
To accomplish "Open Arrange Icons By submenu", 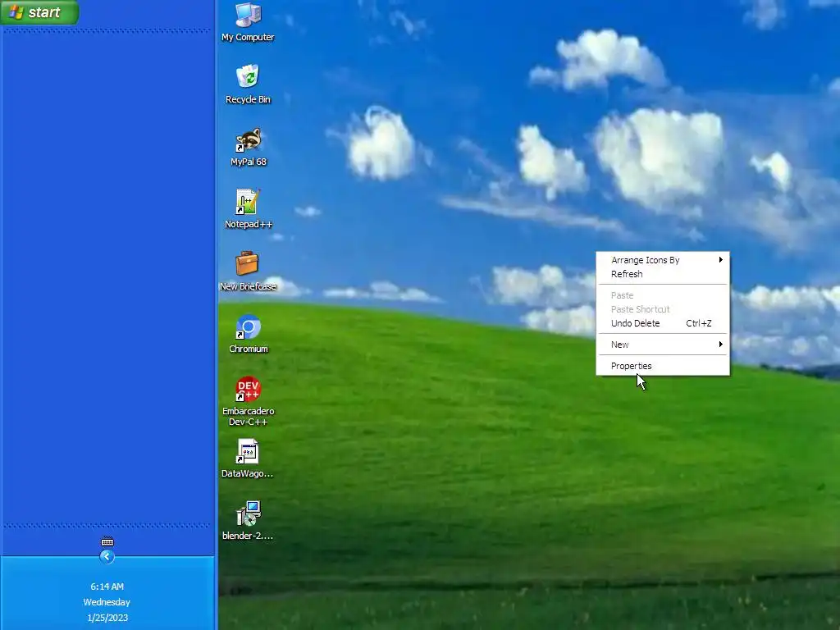I will [x=663, y=260].
